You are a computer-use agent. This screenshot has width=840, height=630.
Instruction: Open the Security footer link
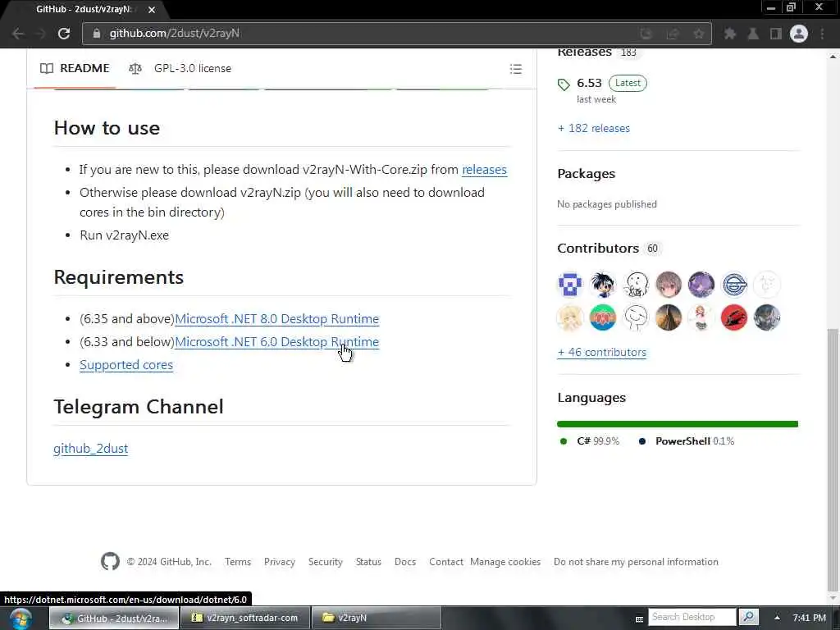click(325, 561)
